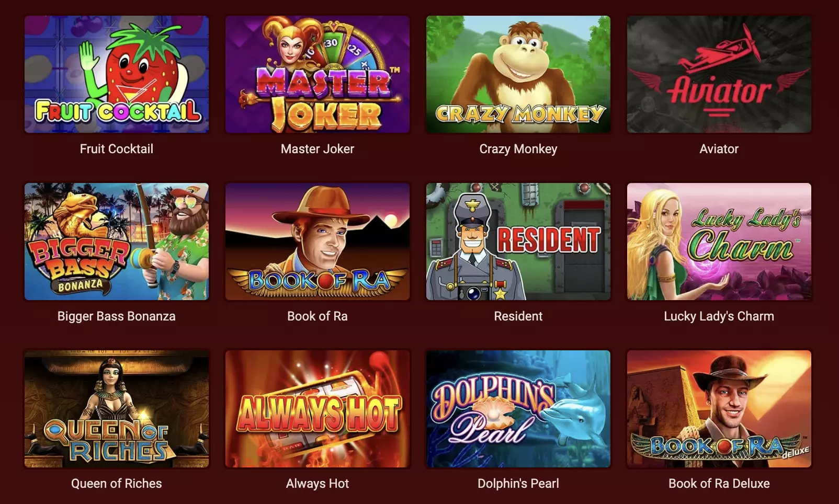Viewport: 839px width, 504px height.
Task: Click the "Fruit Cocktail" text label
Action: [117, 149]
